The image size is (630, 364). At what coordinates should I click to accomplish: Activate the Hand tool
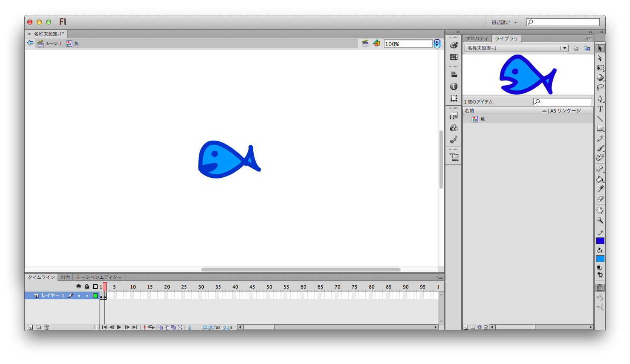point(600,210)
